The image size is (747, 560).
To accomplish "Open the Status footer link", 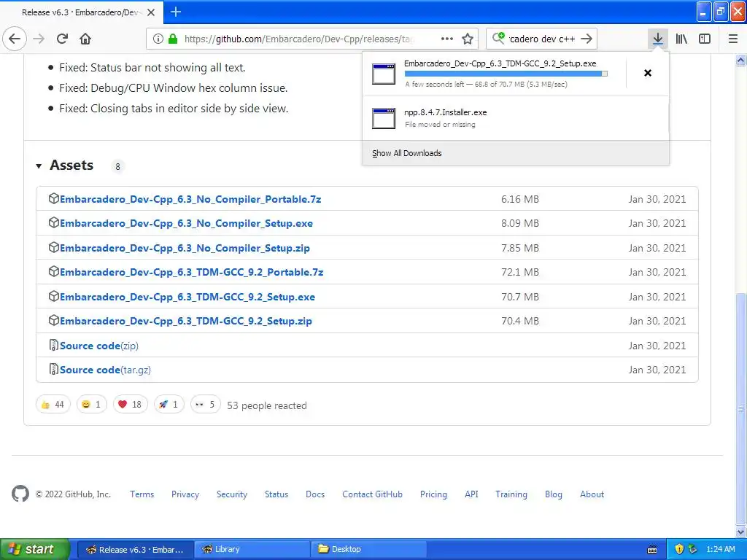I will click(x=276, y=494).
